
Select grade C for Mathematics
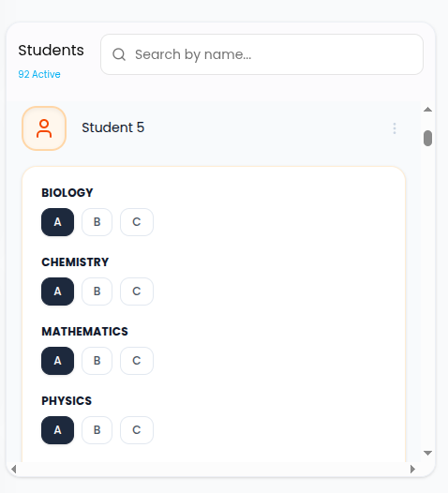coord(137,361)
